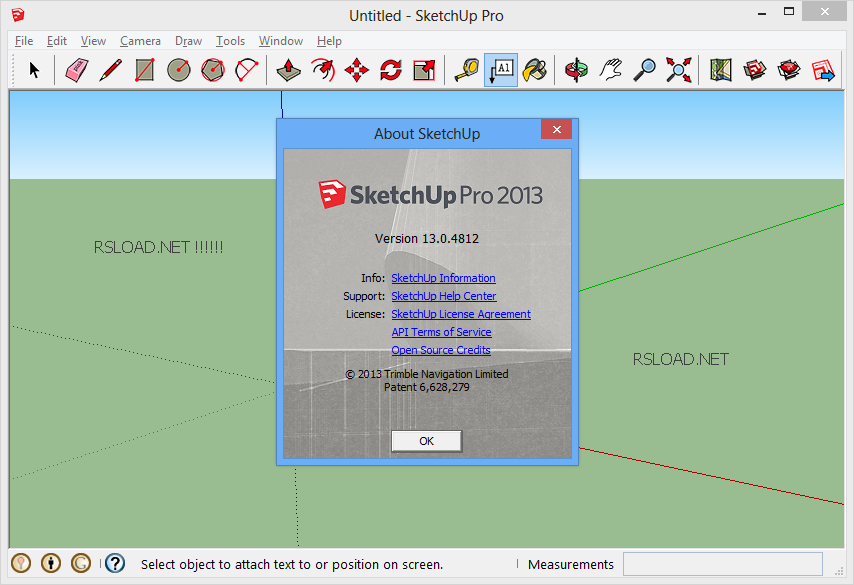Pick the Tape Measure tool

coord(467,70)
